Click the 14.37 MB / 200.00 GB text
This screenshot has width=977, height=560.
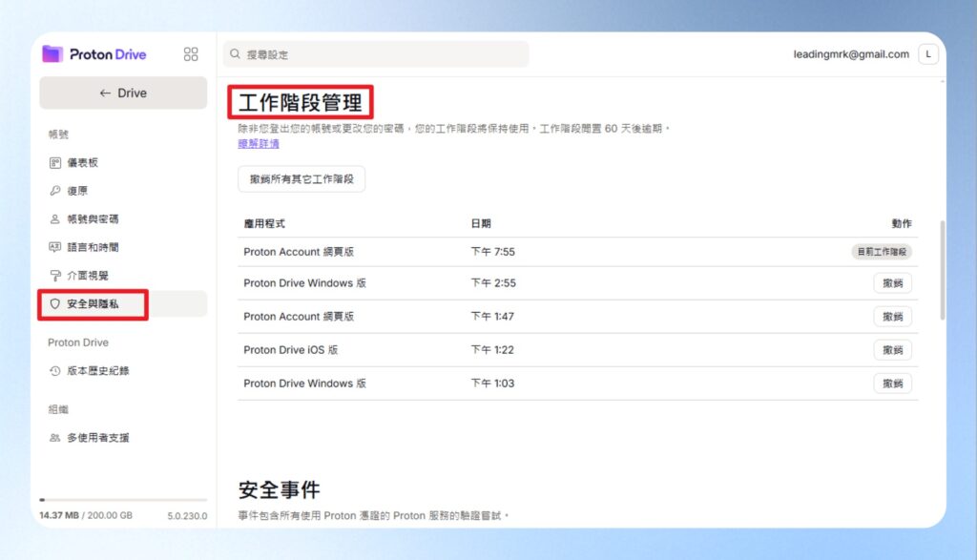tap(86, 515)
